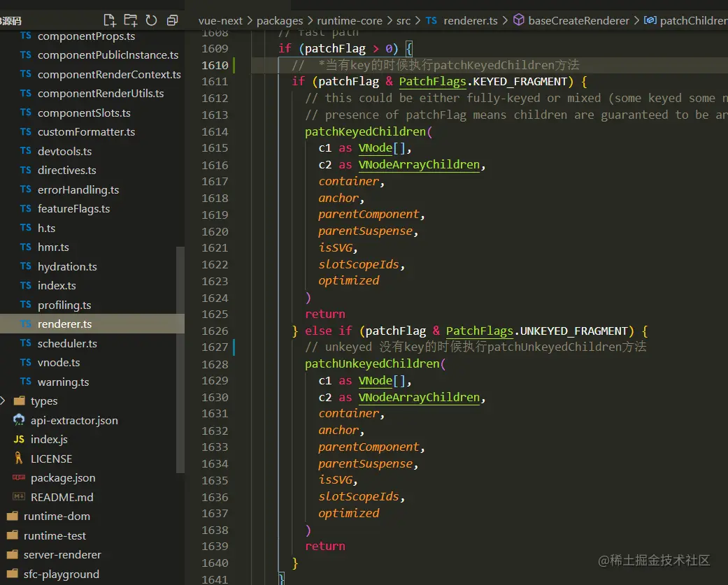
Task: Expand the runtime-test folder
Action: (x=55, y=535)
